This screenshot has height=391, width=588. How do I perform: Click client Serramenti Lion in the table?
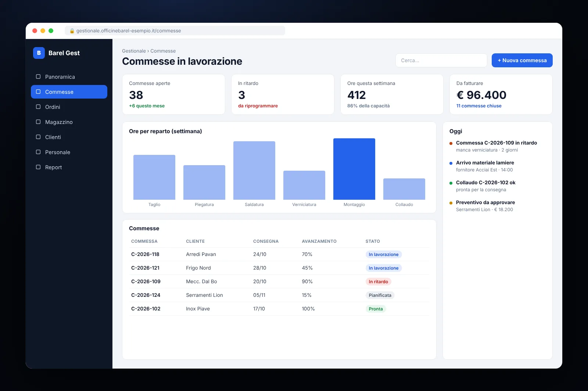click(204, 295)
